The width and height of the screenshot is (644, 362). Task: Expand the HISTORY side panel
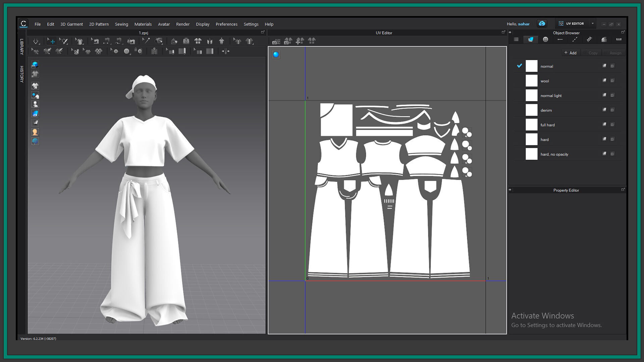tap(22, 74)
